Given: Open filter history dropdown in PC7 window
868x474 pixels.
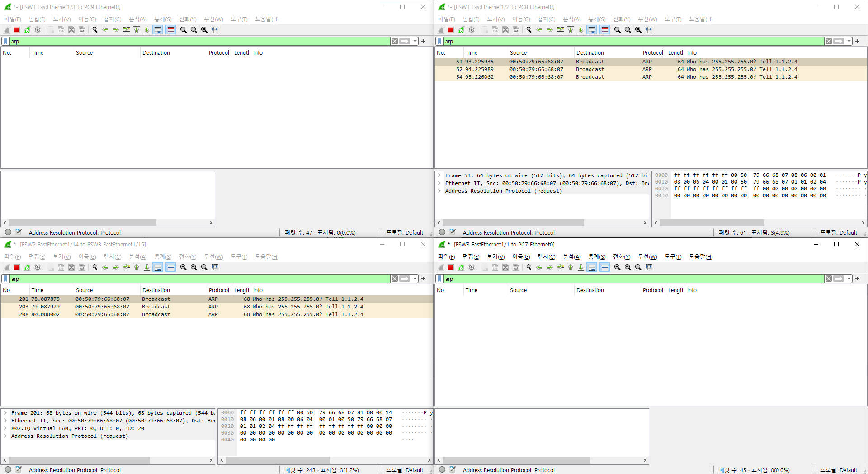Looking at the screenshot, I should coord(849,279).
